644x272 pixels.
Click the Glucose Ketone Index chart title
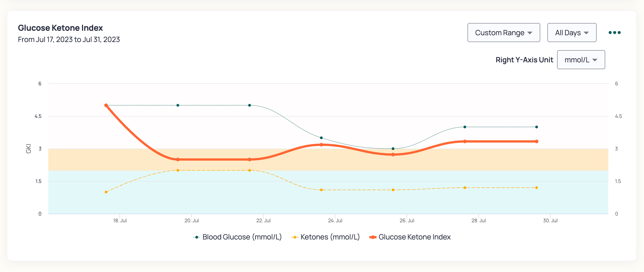coord(60,28)
